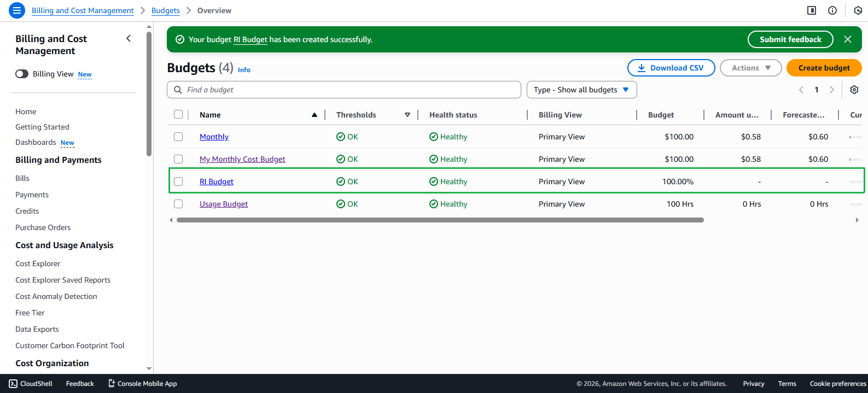This screenshot has height=393, width=868.
Task: Open the hamburger navigation menu icon
Action: coord(17,10)
